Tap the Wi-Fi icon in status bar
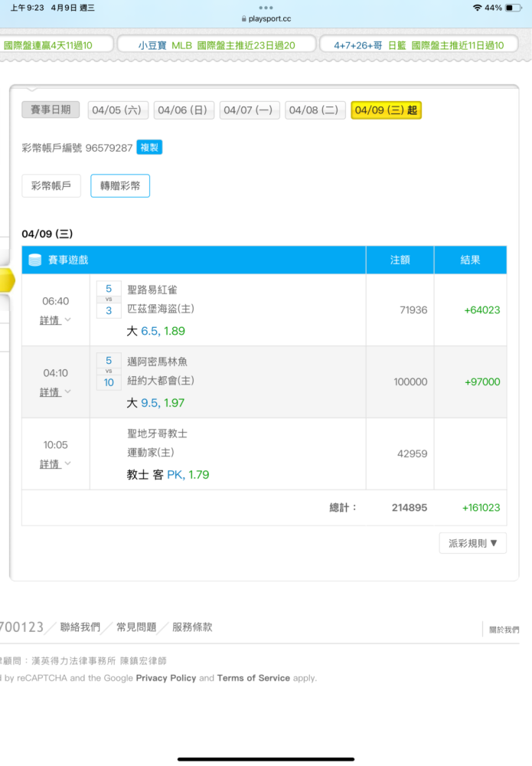This screenshot has width=532, height=766. point(478,8)
